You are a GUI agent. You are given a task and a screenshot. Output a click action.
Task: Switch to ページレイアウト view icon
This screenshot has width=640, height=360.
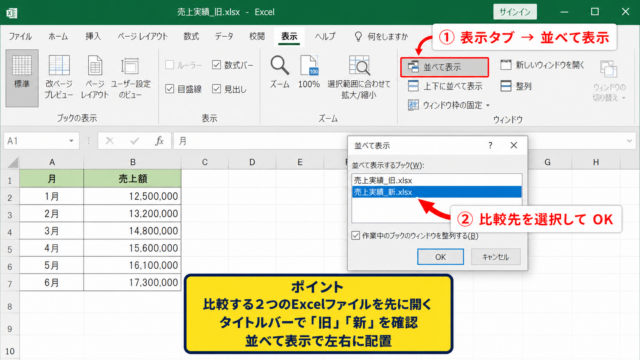[95, 78]
